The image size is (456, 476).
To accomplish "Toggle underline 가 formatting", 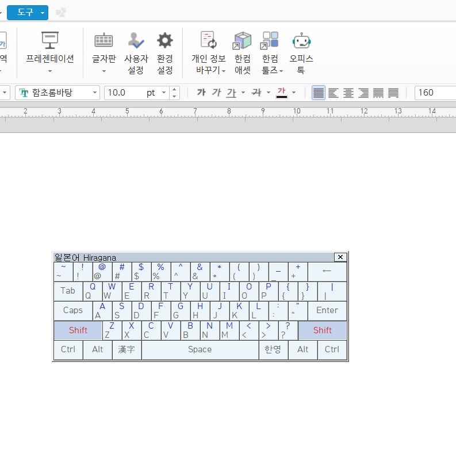I will pos(232,92).
